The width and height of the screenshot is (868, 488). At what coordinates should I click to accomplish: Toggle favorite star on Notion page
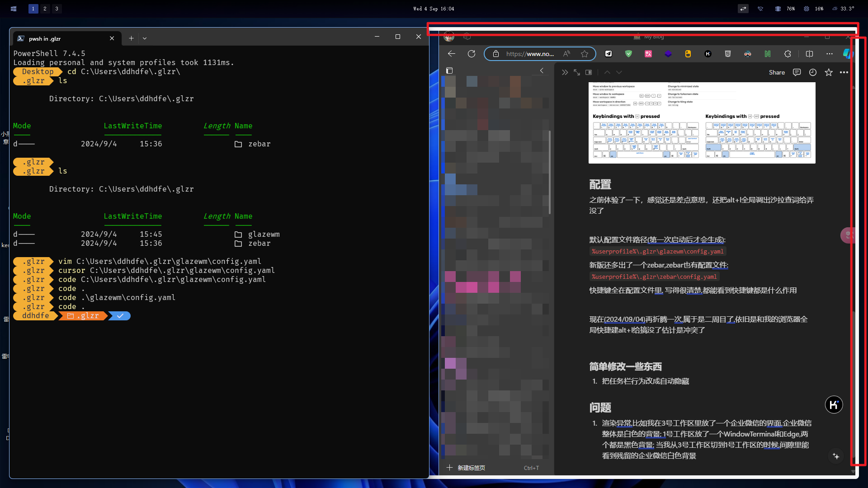(x=828, y=72)
